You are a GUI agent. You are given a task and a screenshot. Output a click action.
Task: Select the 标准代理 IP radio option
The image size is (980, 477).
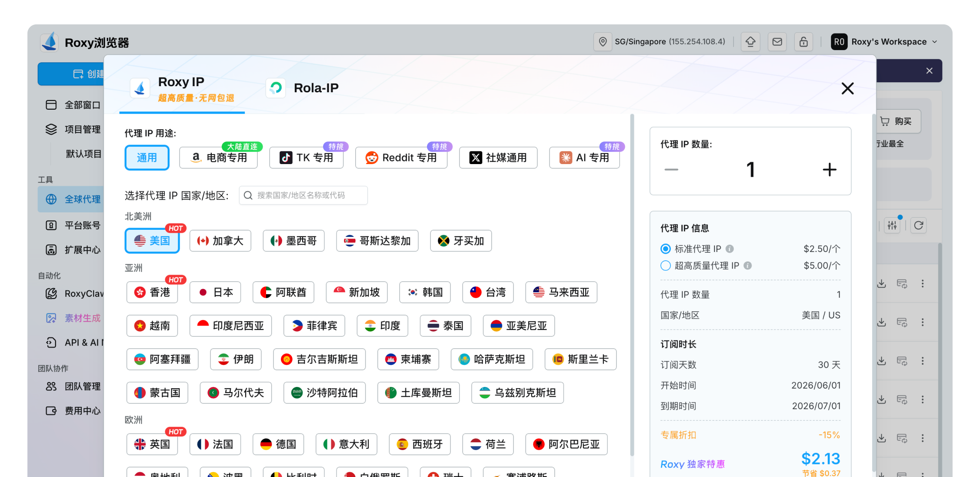coord(666,249)
